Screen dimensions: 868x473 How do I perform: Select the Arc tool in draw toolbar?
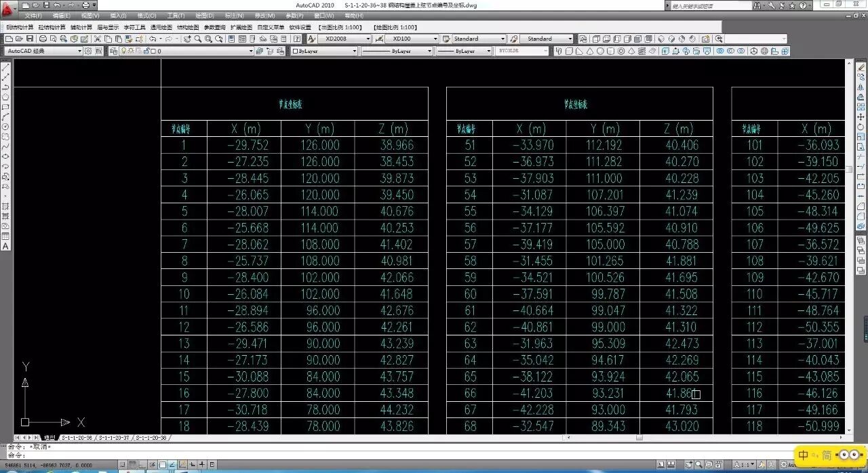tap(5, 117)
